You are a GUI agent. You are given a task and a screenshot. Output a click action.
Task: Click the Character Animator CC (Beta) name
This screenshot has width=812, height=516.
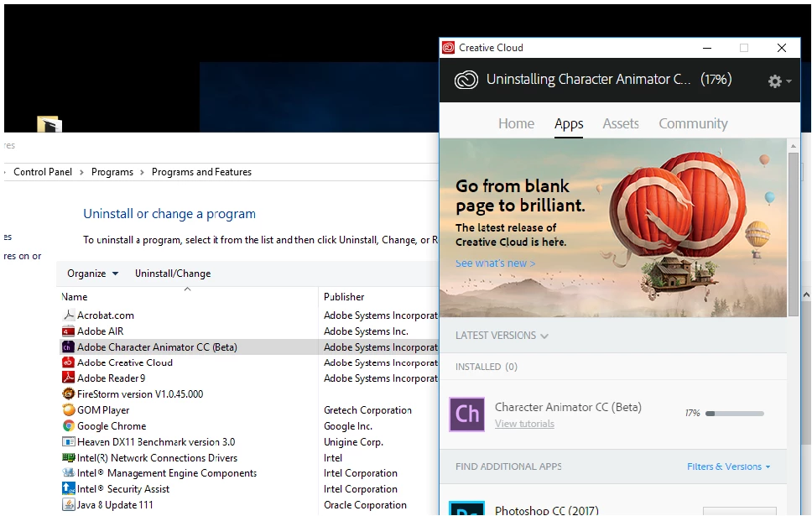(568, 407)
